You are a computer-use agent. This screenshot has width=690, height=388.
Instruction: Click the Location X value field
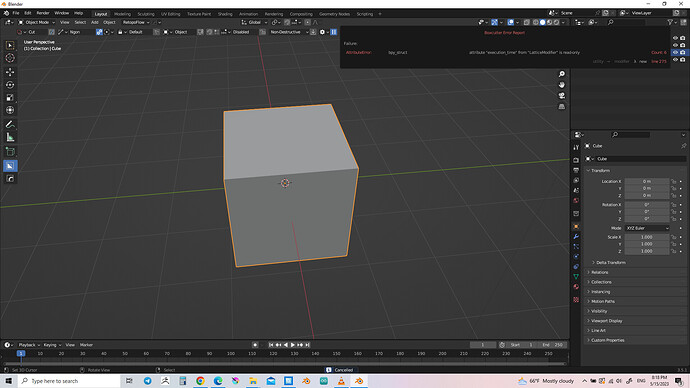647,181
